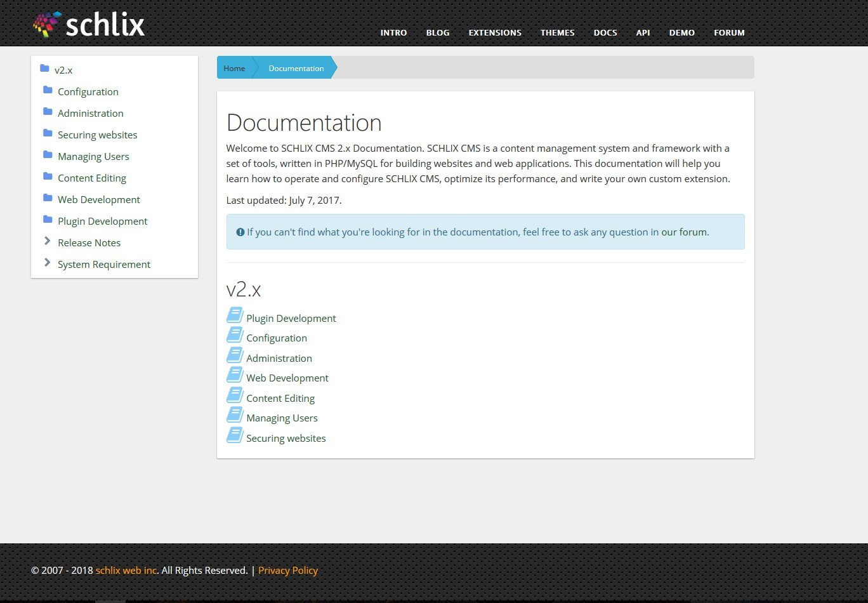
Task: Open the DEMO menu item
Action: (x=682, y=32)
